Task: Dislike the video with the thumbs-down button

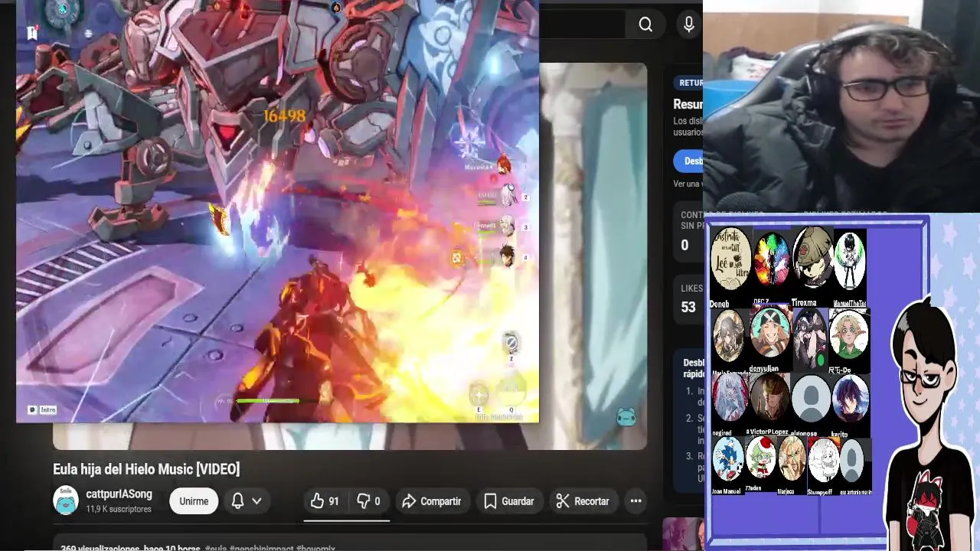Action: pos(368,501)
